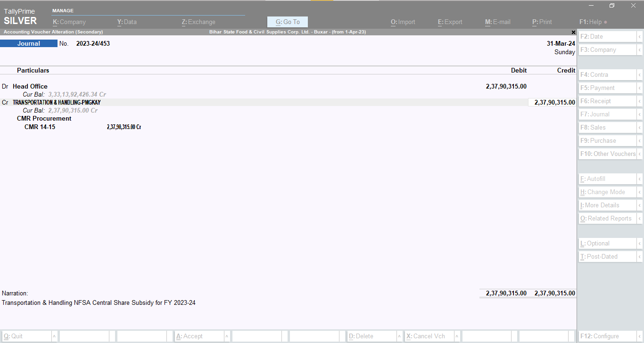The image size is (644, 343).
Task: Mark voucher as L: Optional
Action: pyautogui.click(x=608, y=244)
